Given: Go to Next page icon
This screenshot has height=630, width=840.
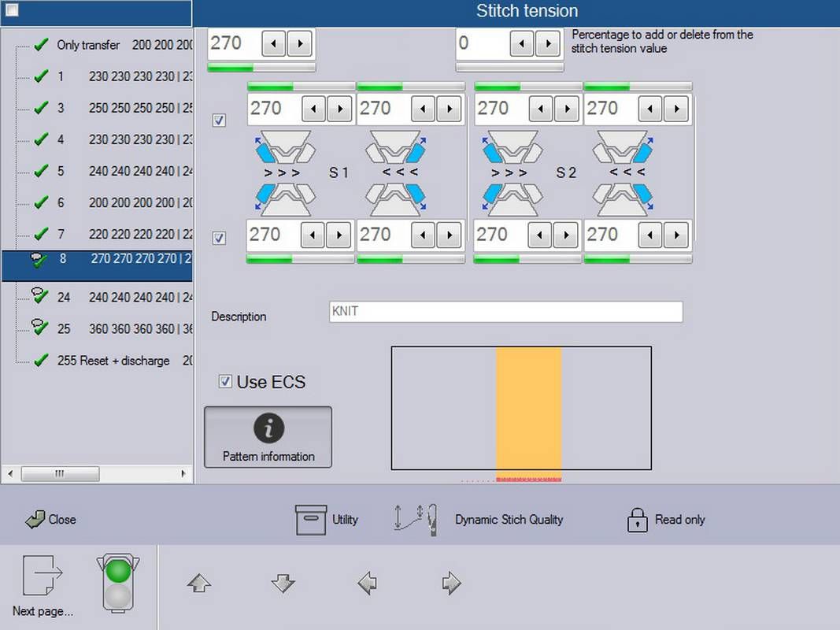Looking at the screenshot, I should point(43,575).
